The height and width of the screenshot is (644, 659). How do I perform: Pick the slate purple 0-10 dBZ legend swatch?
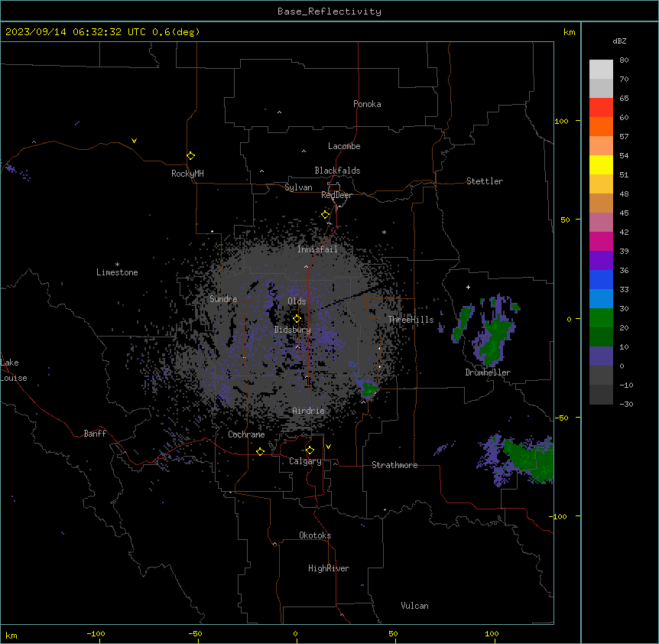point(601,356)
